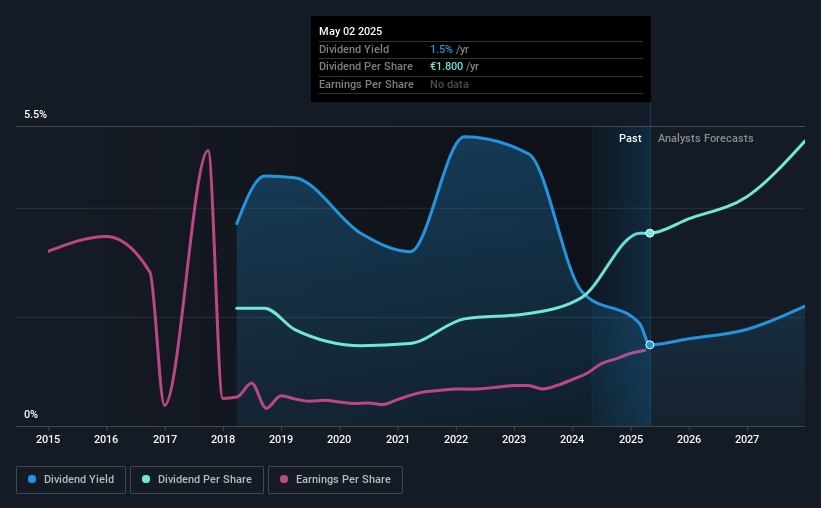Toggle the Earnings Per Share legend button
The width and height of the screenshot is (821, 508).
pyautogui.click(x=335, y=480)
